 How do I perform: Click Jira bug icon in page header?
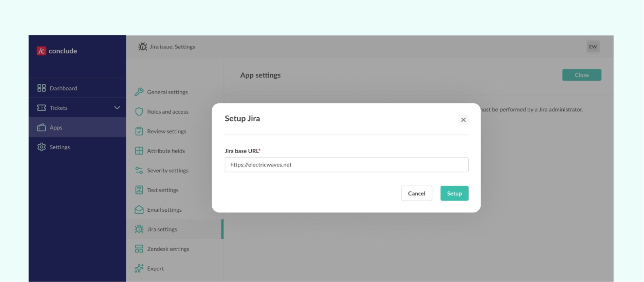click(142, 47)
